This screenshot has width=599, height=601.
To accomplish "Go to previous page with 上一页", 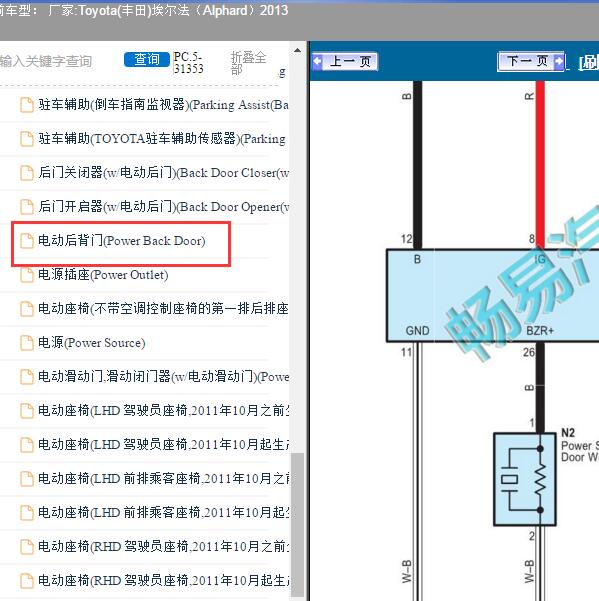I will (345, 61).
